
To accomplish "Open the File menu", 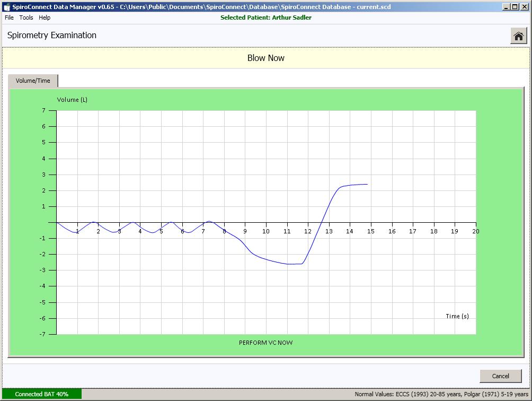I will point(9,18).
